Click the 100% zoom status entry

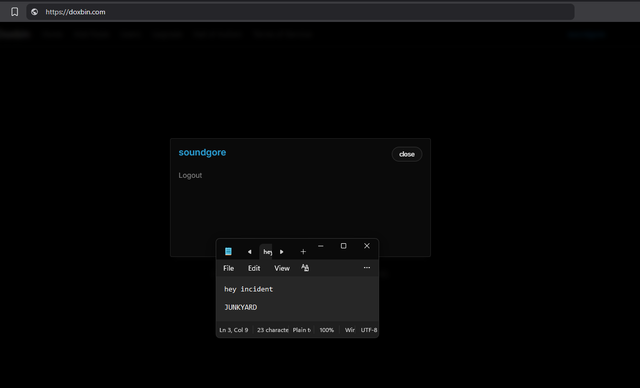(x=327, y=330)
